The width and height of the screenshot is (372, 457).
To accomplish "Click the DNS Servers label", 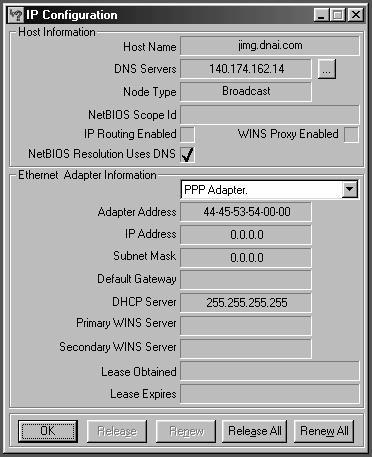I will coord(145,69).
